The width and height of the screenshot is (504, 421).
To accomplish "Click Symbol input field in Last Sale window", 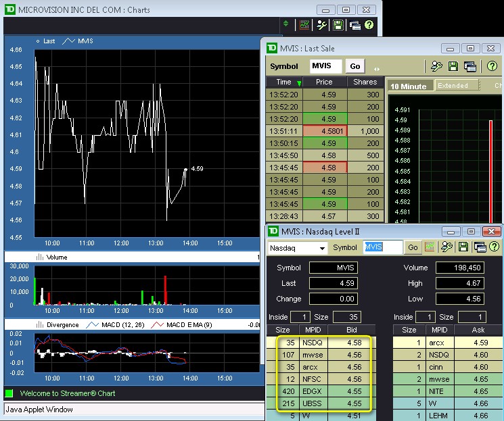I will [x=326, y=66].
